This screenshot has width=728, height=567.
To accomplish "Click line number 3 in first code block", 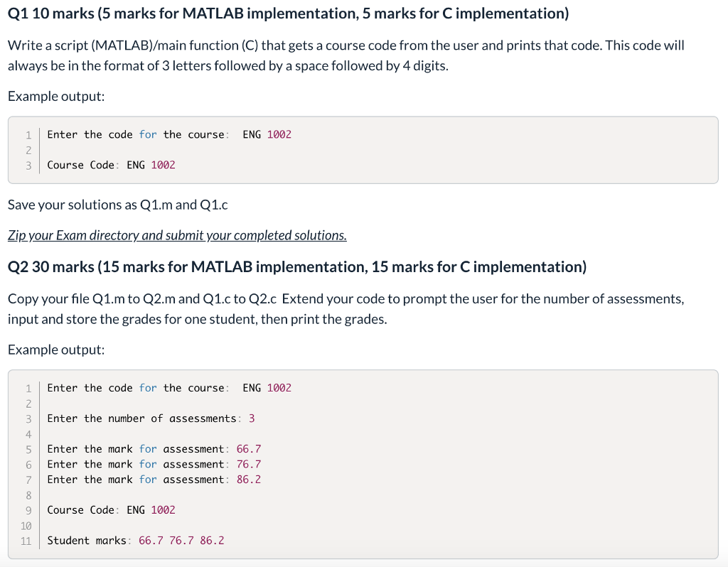I will [28, 165].
